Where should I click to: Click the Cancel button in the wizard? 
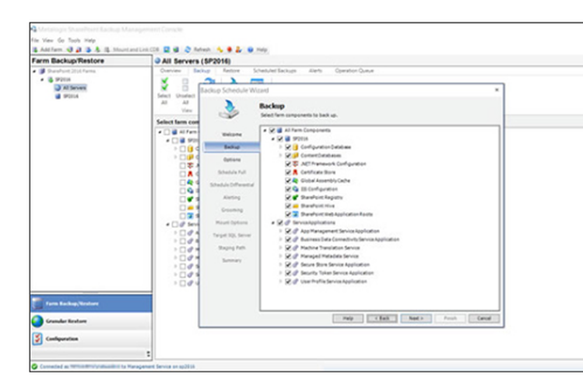point(484,319)
